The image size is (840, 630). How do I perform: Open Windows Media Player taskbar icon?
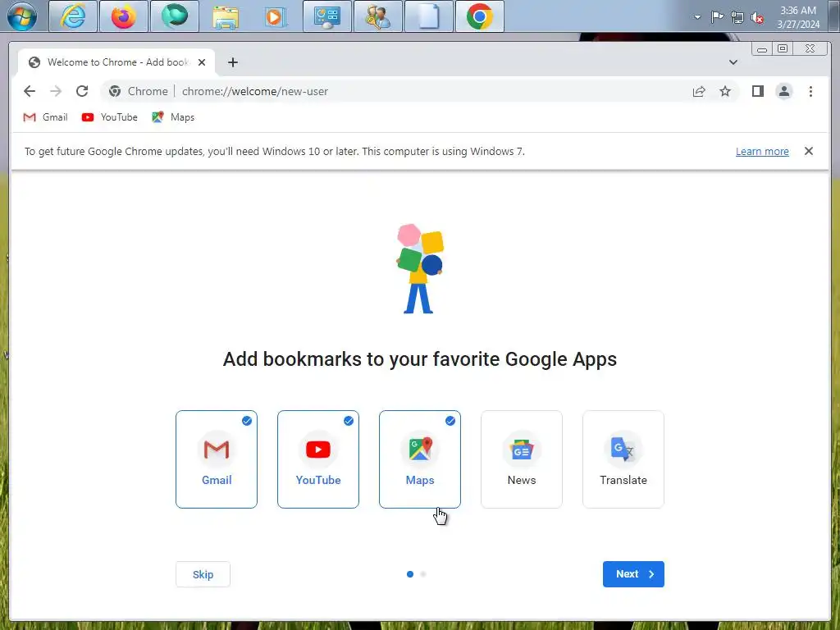point(276,16)
